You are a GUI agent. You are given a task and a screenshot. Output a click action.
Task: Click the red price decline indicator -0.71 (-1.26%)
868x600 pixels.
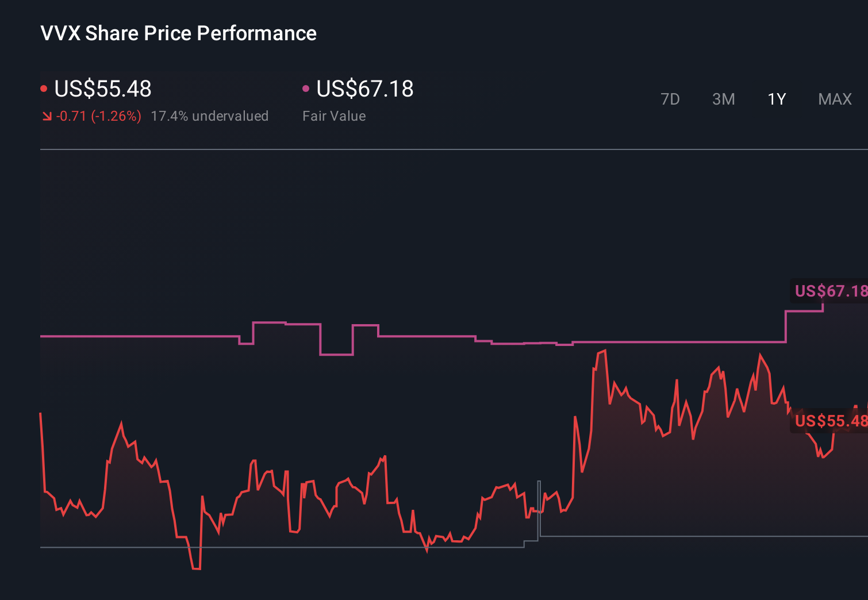click(x=99, y=116)
